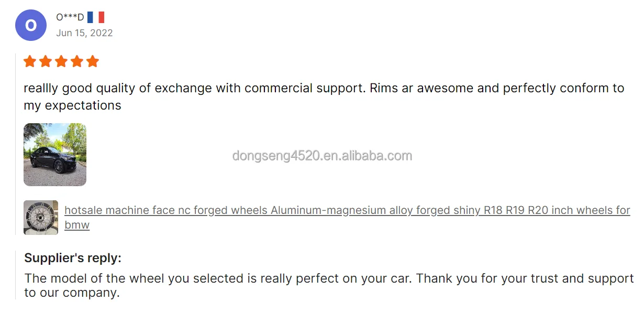Viewport: 644px width, 312px height.
Task: Click the purple "O" user avatar
Action: (x=31, y=25)
